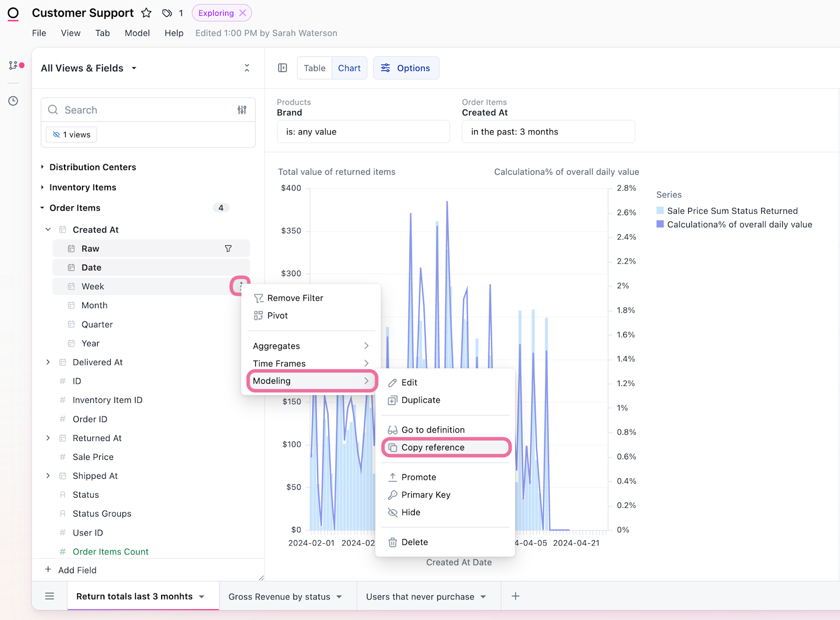Hide the field via Hide menu option

point(411,512)
